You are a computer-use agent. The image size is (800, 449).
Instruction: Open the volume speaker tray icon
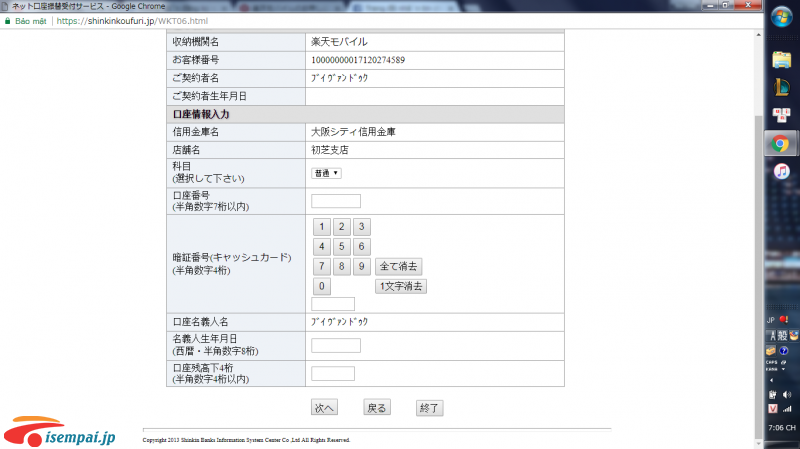coord(787,394)
